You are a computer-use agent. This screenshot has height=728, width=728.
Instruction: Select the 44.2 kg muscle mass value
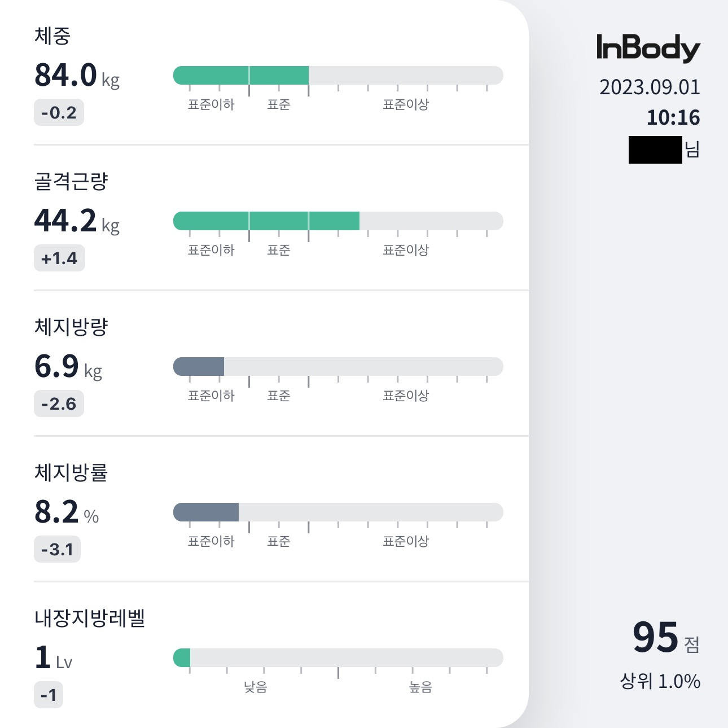[x=77, y=221]
